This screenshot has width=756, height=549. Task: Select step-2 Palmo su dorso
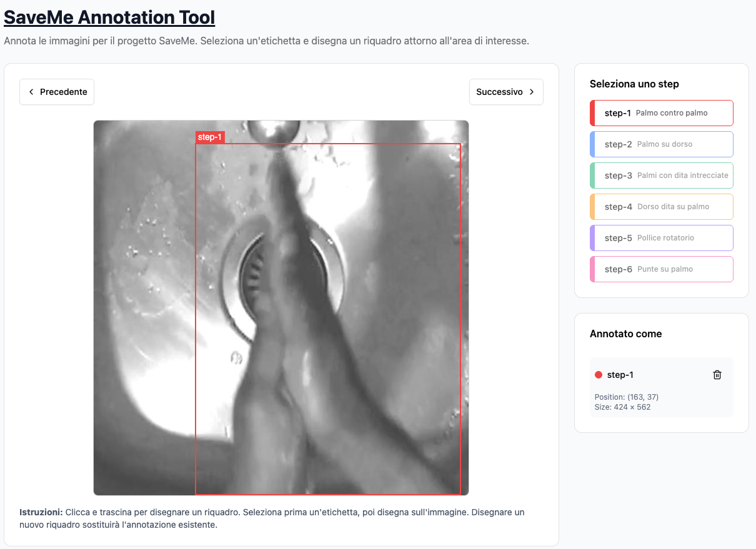[662, 144]
